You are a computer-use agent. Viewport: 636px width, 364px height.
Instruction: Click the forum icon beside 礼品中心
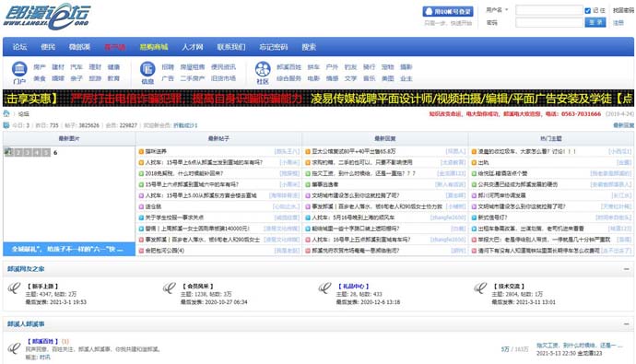[x=324, y=288]
